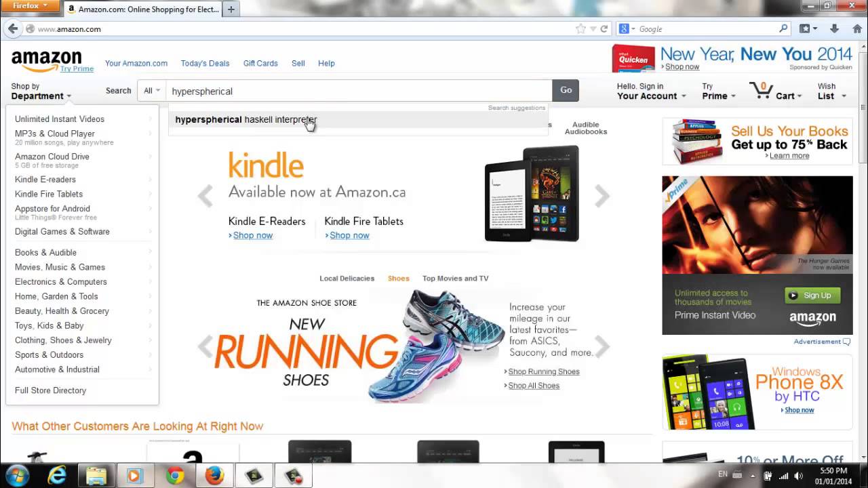Launch Google Chrome from the taskbar
Screen dimensions: 868x488
(x=175, y=476)
